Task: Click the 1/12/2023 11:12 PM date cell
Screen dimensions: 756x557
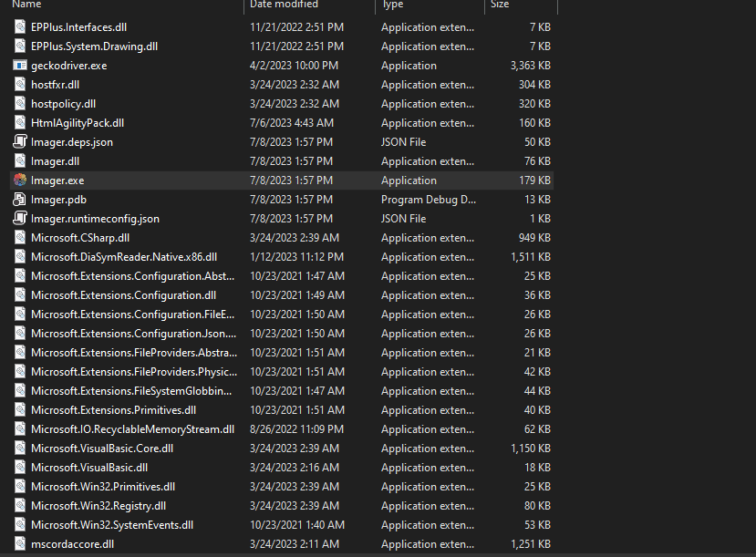Action: click(x=297, y=257)
